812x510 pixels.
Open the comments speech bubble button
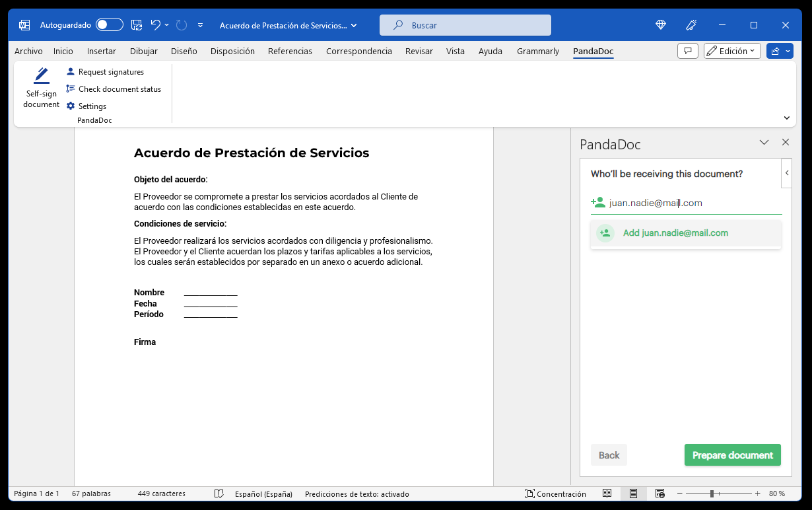point(688,51)
